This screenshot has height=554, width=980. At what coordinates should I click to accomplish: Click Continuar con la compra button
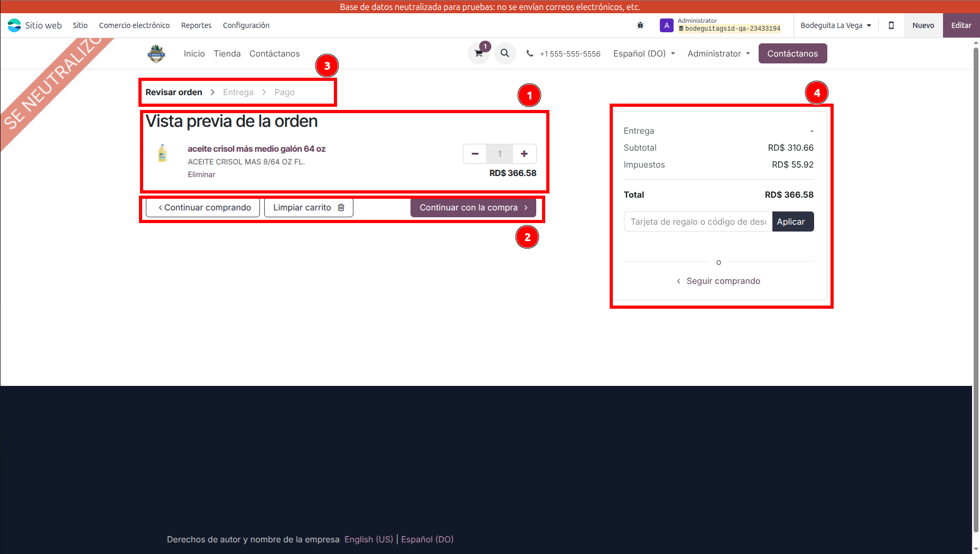[x=473, y=208]
